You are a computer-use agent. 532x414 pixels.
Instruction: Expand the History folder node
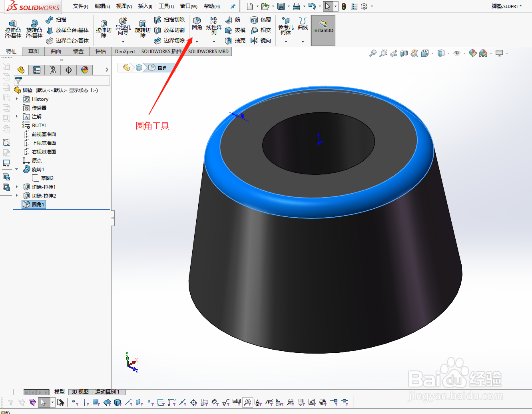coord(16,99)
